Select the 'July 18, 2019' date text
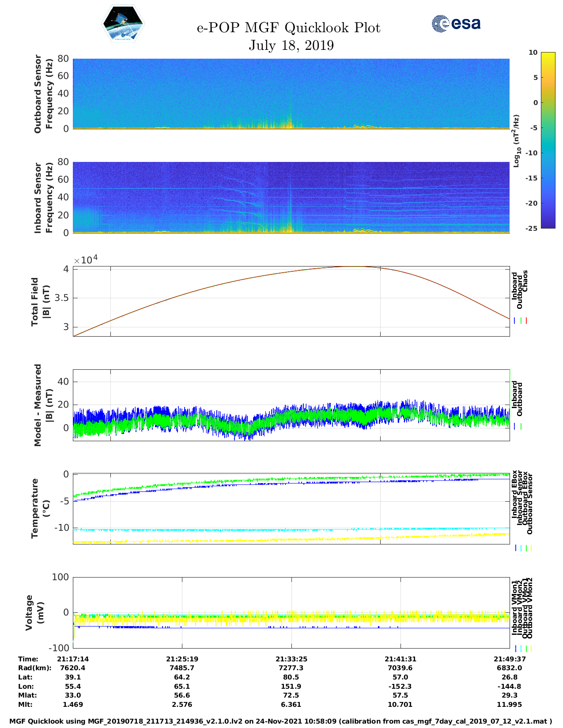The height and width of the screenshot is (728, 563). point(291,45)
